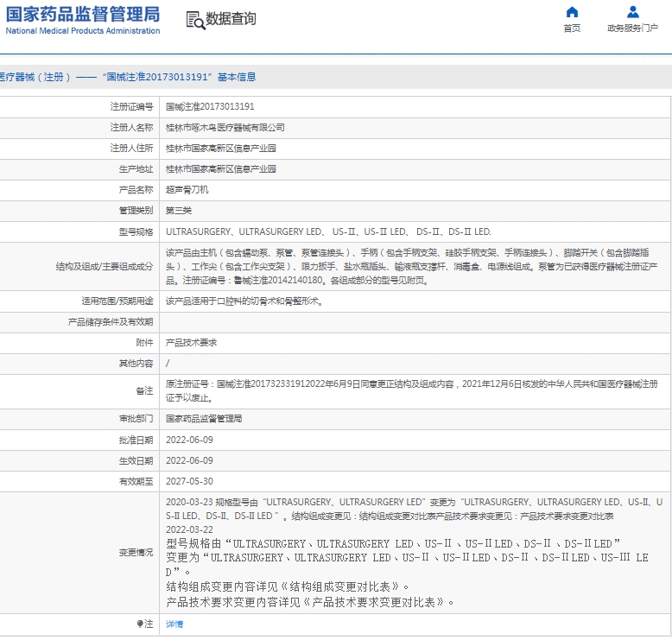
Task: Click the 注册人住所 address value
Action: click(221, 149)
